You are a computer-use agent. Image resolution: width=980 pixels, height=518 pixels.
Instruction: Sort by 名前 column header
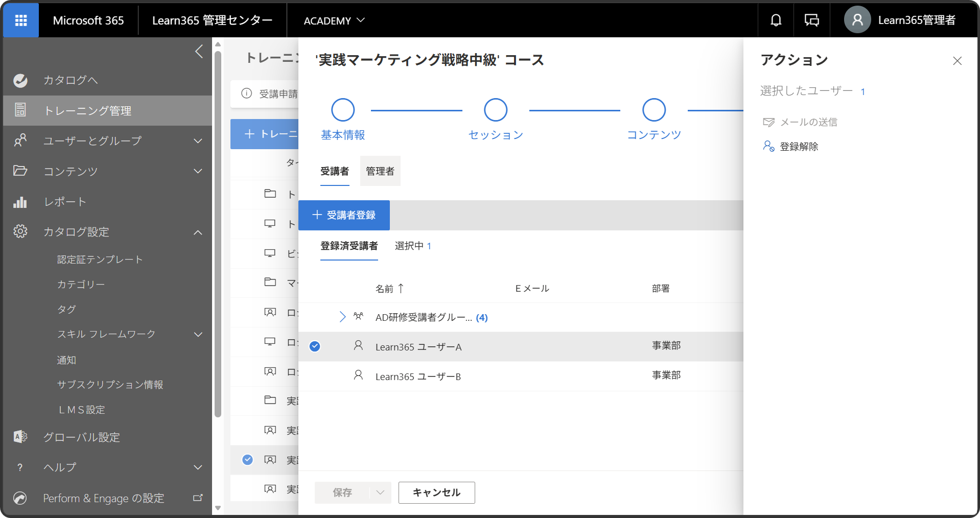point(389,289)
